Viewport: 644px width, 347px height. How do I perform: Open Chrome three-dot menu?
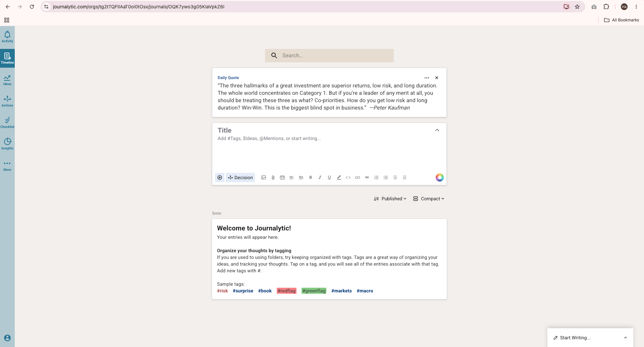[636, 7]
